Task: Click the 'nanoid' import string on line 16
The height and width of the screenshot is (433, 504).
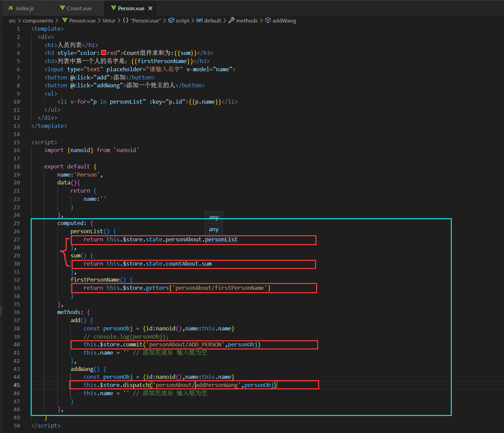Action: pos(126,150)
